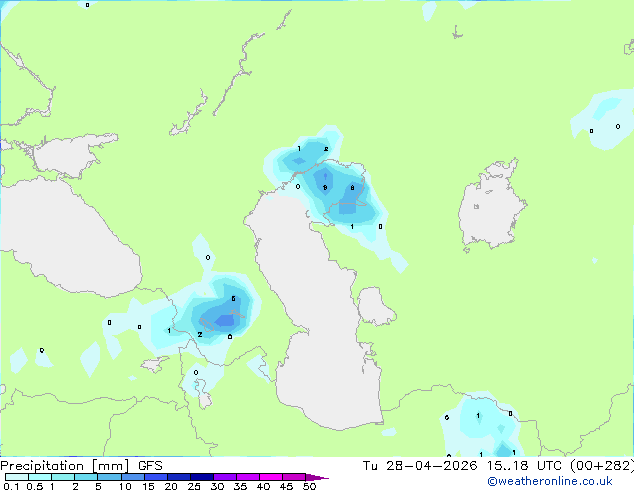This screenshot has height=490, width=634.
Task: Click the 0.1–0.5 mm legend color swatch
Action: (17, 477)
